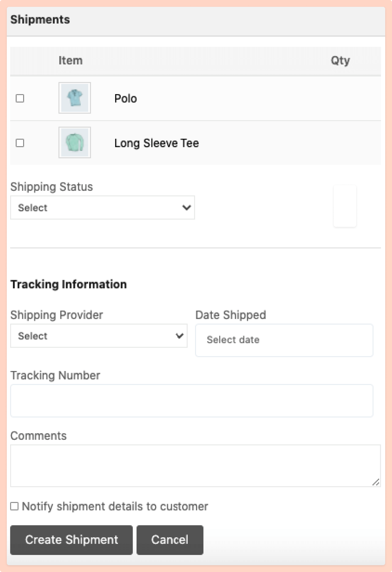Screen dimensions: 392x572
Task: Click the Long Sleeve Tee thumbnail image
Action: 75,143
